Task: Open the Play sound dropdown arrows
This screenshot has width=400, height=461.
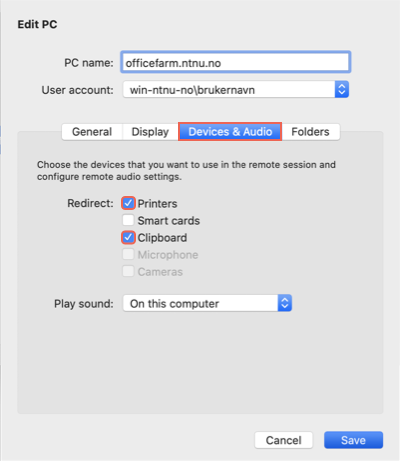Action: click(x=285, y=303)
